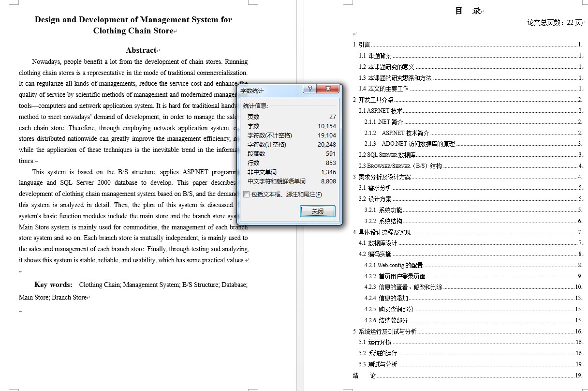Click contents entry 3.2 设计方案
This screenshot has width=588, height=391.
point(470,199)
